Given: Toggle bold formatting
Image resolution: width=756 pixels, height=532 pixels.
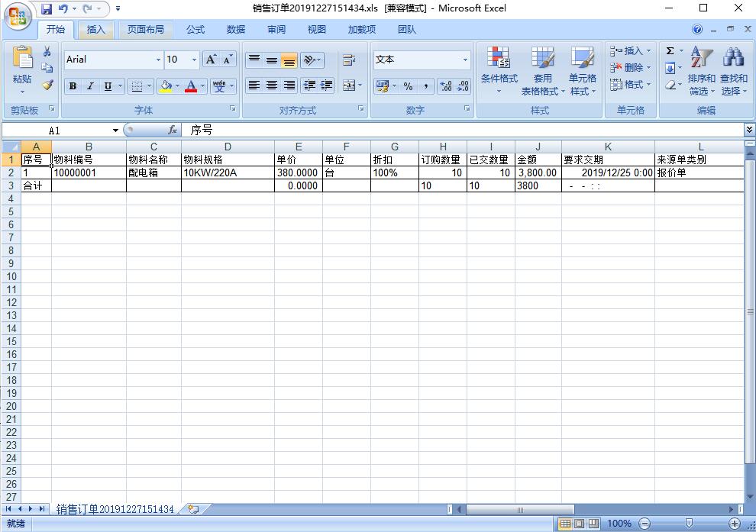Looking at the screenshot, I should (x=73, y=86).
